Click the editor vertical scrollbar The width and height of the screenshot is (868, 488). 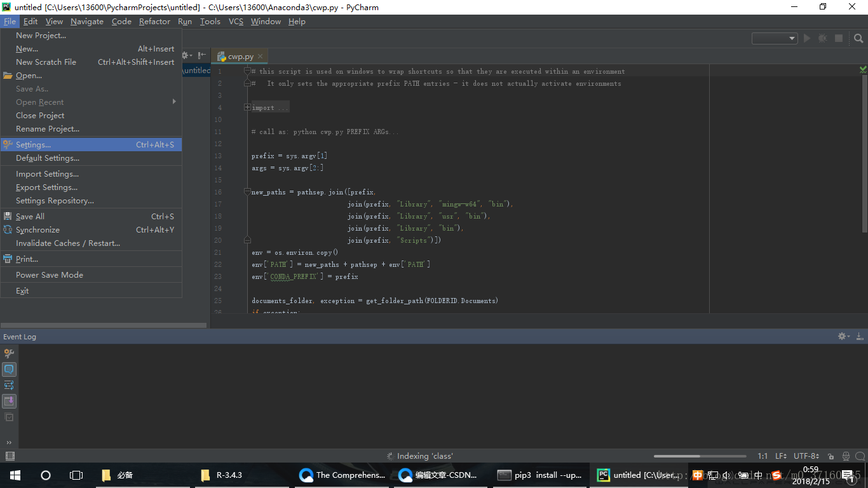coord(864,154)
